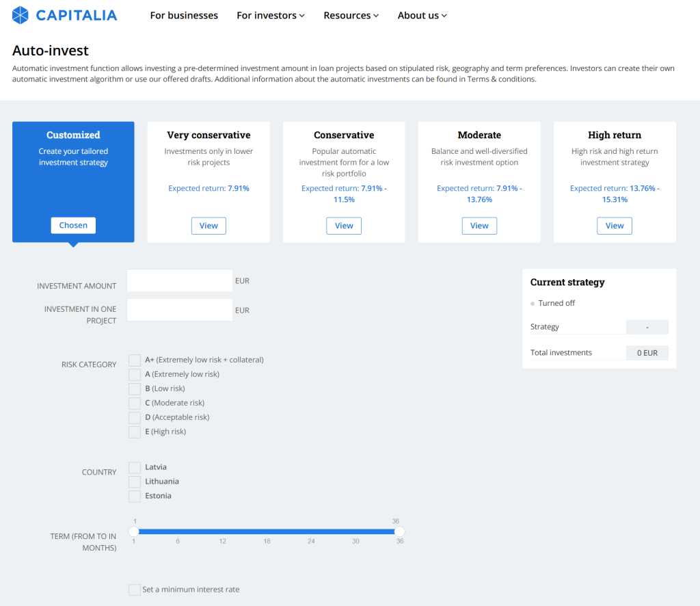The width and height of the screenshot is (700, 606).
Task: View the Moderate strategy details
Action: point(479,225)
